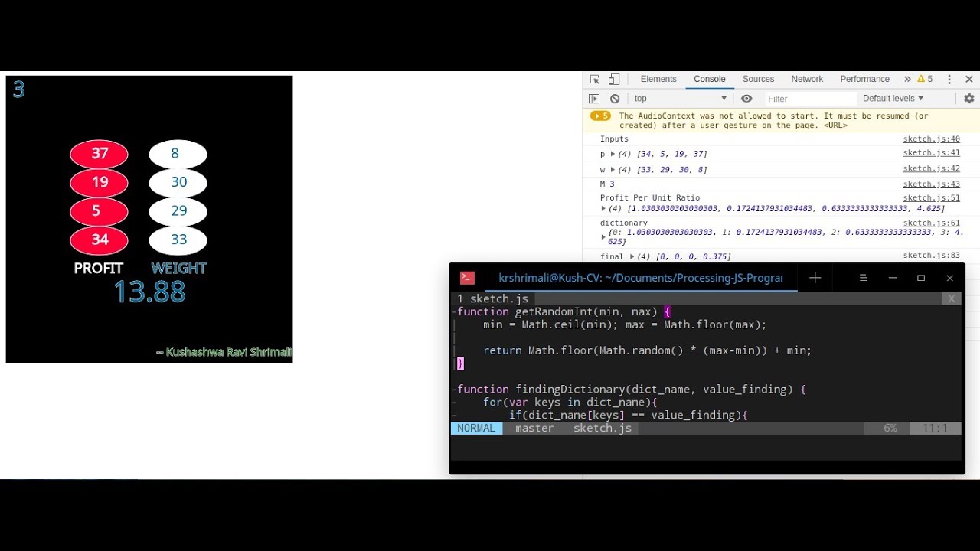Toggle the device toolbar icon

(x=614, y=79)
